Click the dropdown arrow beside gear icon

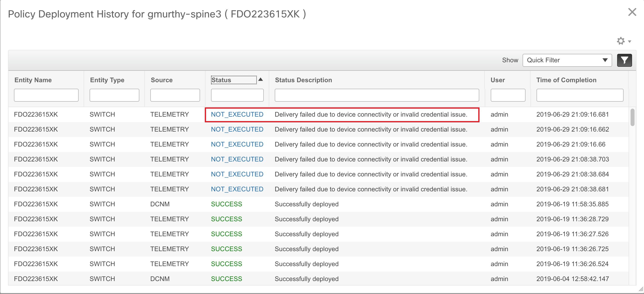[x=630, y=42]
